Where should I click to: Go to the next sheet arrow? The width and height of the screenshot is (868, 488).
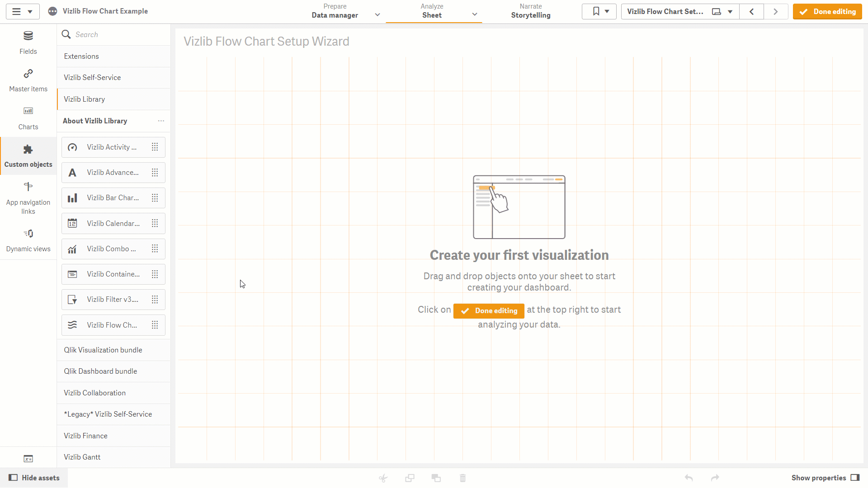(x=776, y=11)
